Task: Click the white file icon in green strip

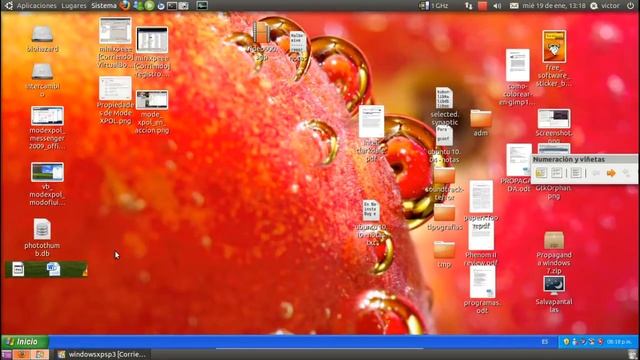Action: [18, 269]
